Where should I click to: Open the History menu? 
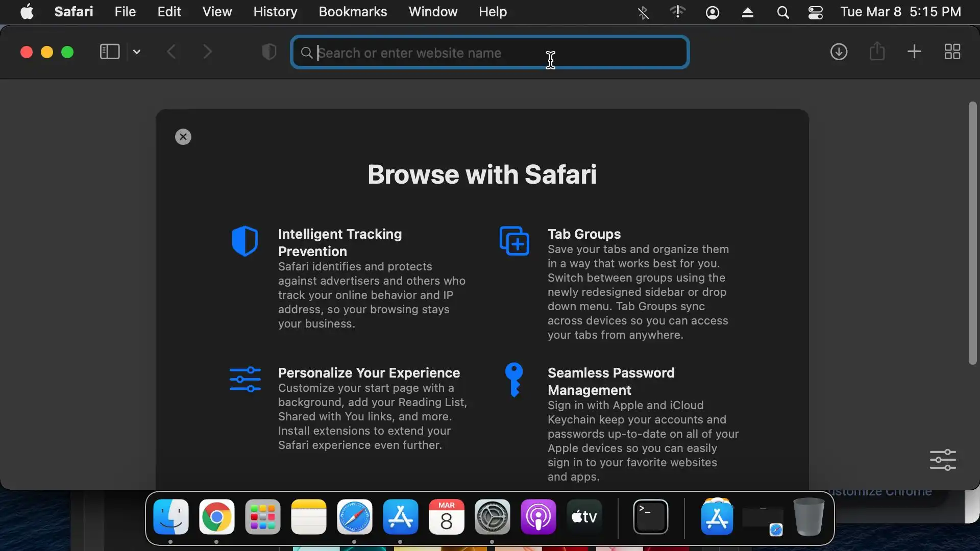[x=275, y=12]
